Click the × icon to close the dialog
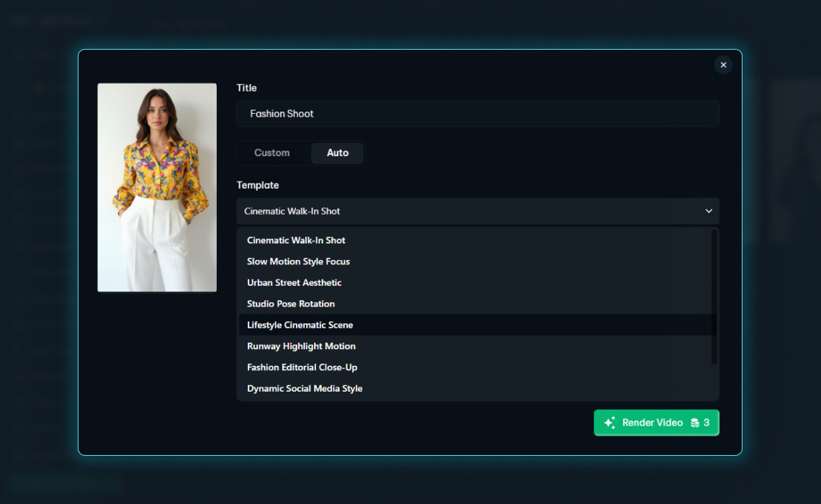 723,65
